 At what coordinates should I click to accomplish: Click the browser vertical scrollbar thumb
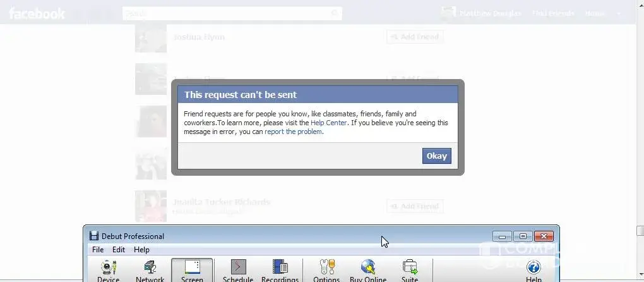tap(640, 231)
